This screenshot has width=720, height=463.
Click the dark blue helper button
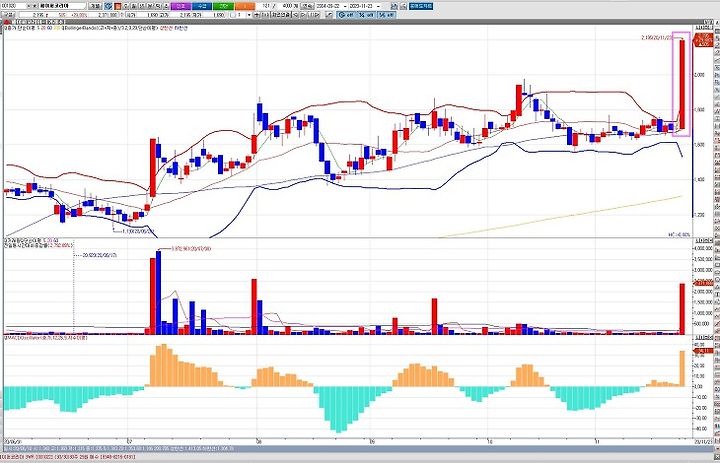[421, 6]
